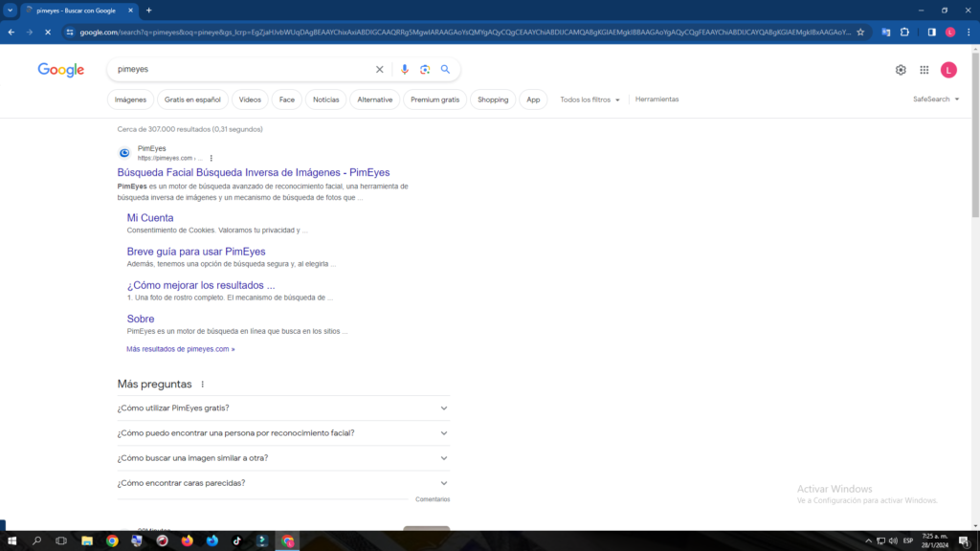
Task: Select the Gratis en español chip
Action: click(192, 99)
